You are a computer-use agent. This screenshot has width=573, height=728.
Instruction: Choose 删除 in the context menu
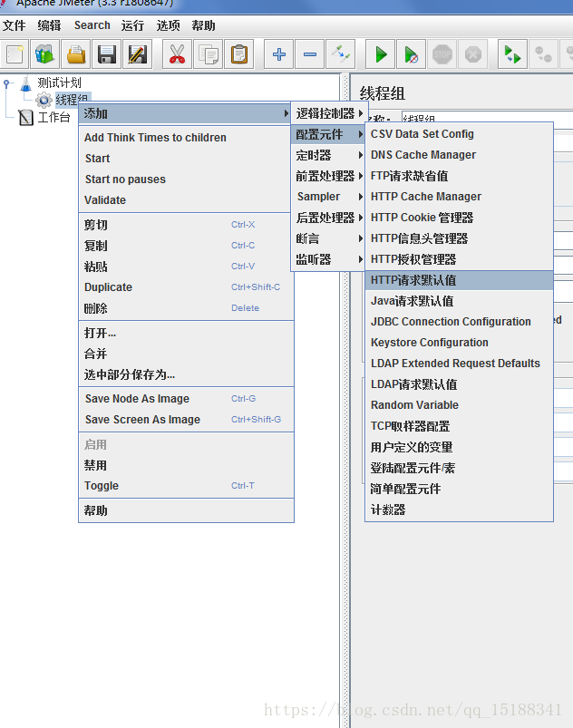186,308
